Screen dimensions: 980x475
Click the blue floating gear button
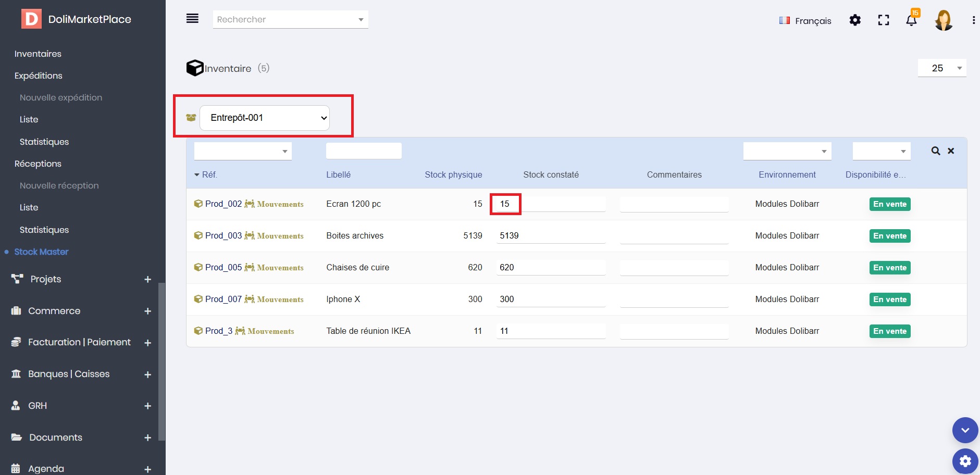coord(965,461)
